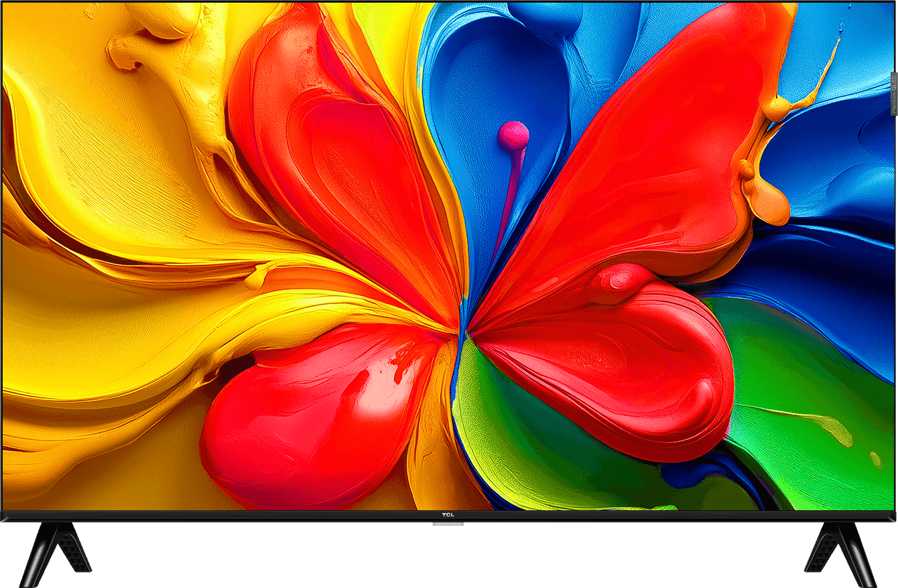This screenshot has height=588, width=898.
Task: Click the bottom bezel bar of the TV
Action: 268,516
